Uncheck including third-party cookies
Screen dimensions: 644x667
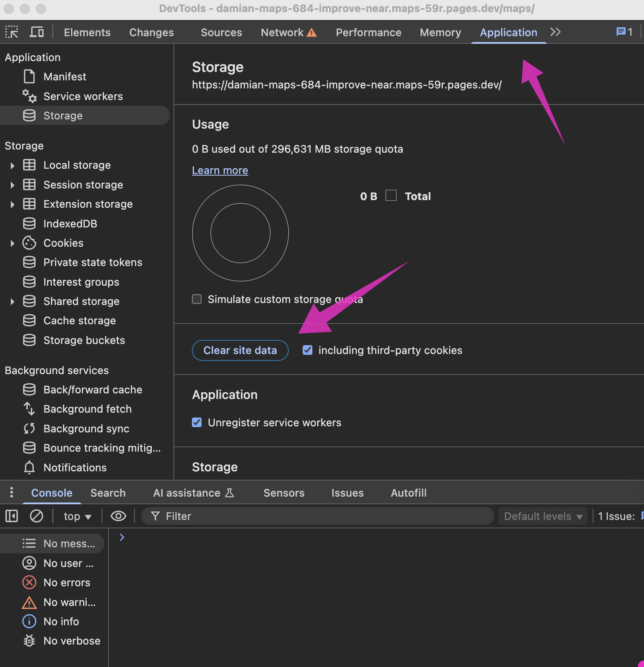(x=308, y=350)
